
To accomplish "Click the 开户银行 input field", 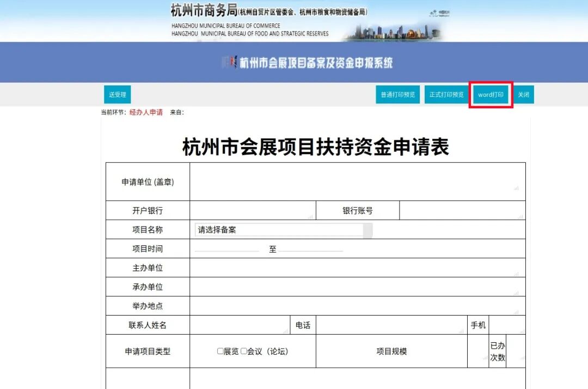I will 250,210.
